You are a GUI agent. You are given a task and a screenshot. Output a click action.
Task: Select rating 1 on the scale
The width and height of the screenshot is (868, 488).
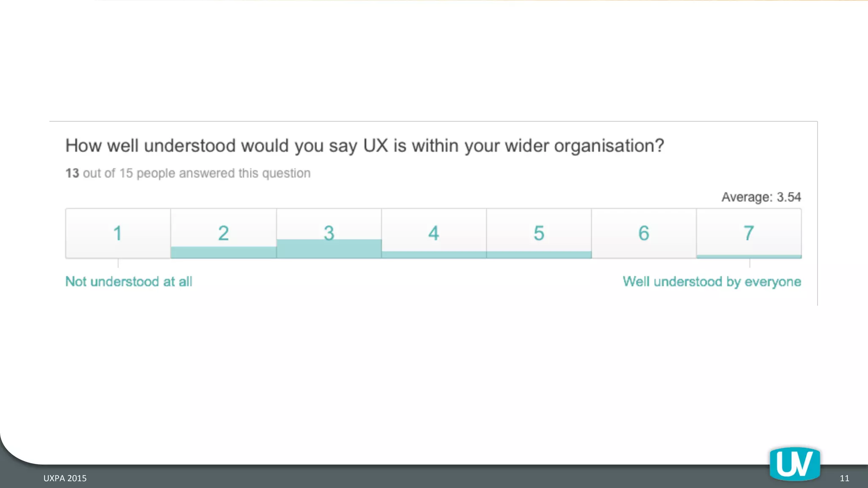coord(118,233)
